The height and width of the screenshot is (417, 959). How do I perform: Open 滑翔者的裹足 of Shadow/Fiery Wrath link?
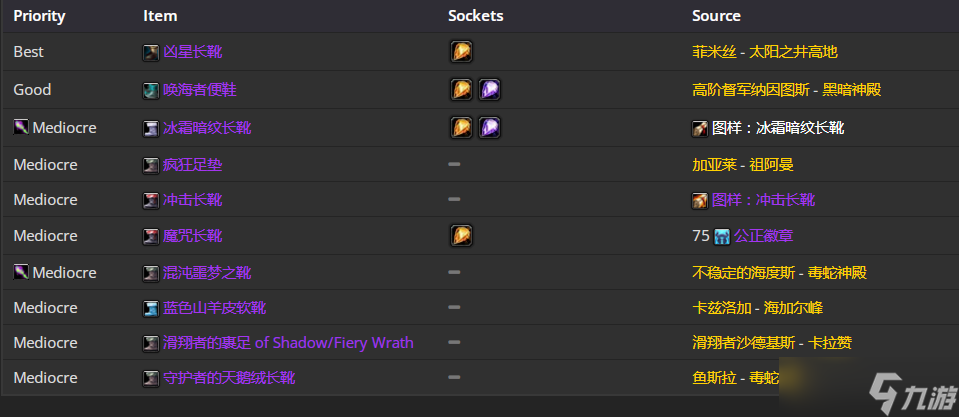[288, 343]
